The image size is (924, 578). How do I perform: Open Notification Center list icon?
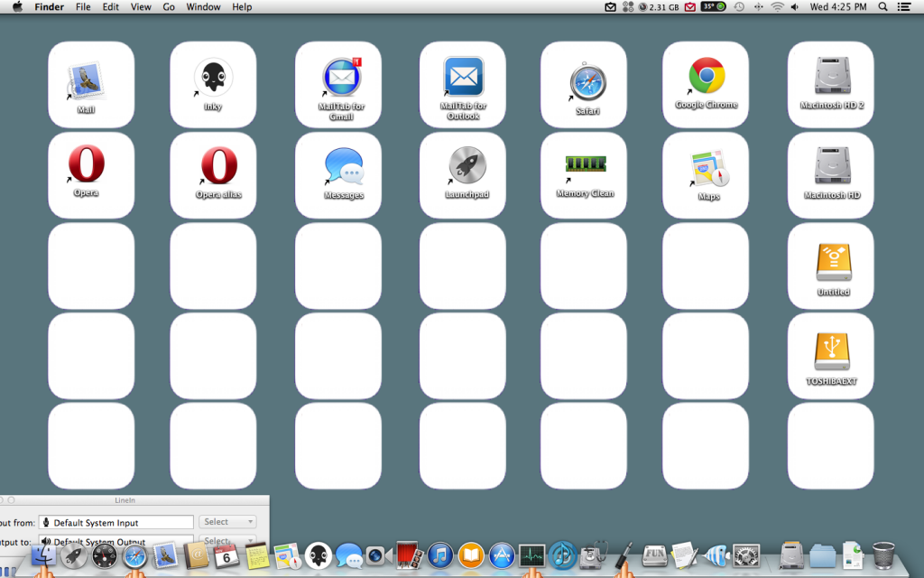pyautogui.click(x=904, y=7)
